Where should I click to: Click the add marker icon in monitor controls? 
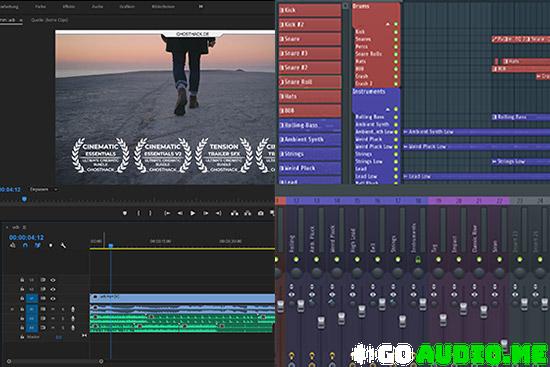(x=125, y=213)
